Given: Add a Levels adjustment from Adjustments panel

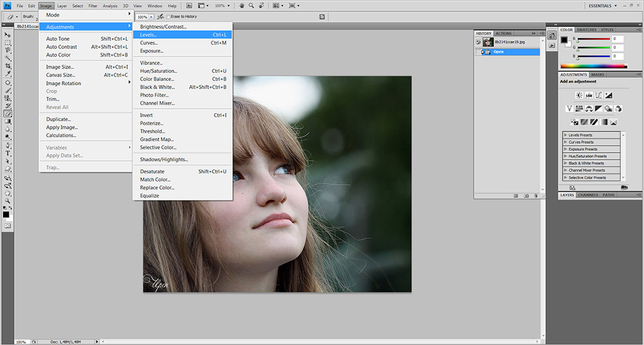Looking at the screenshot, I should click(589, 95).
